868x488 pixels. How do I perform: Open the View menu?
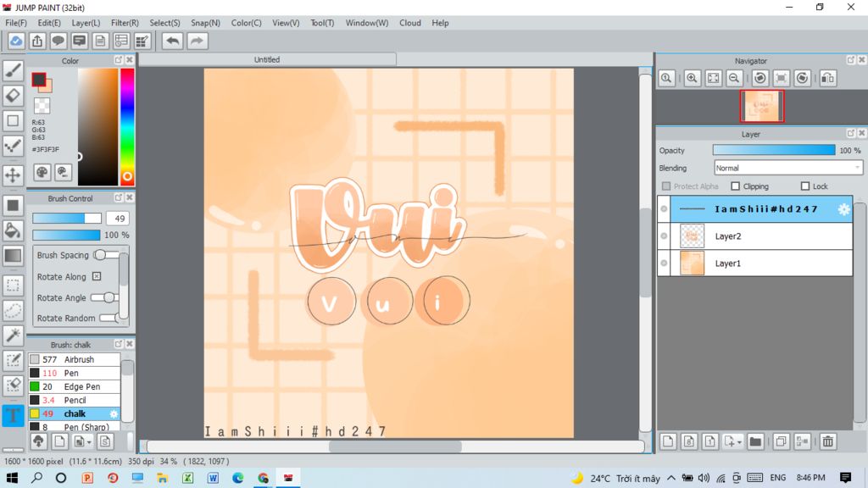(x=286, y=23)
